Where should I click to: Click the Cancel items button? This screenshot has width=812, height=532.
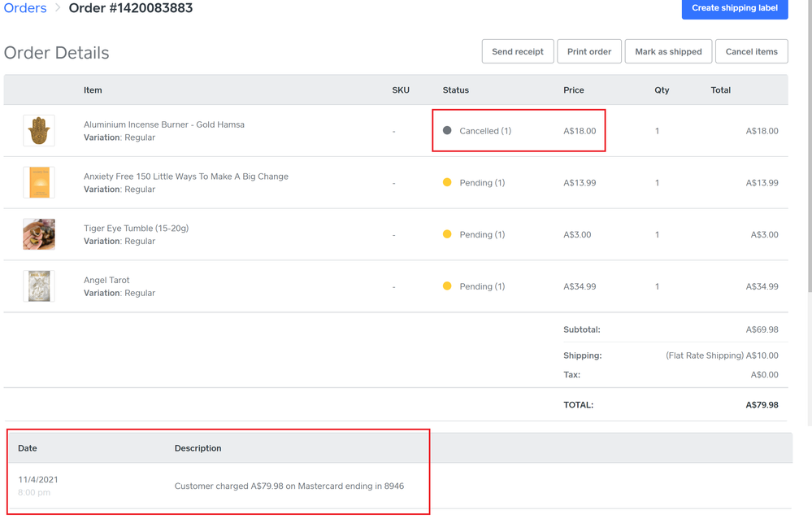click(751, 51)
